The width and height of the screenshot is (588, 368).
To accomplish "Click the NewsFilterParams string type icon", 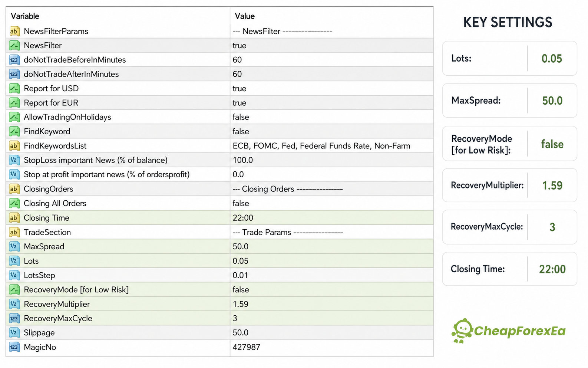I will click(14, 31).
